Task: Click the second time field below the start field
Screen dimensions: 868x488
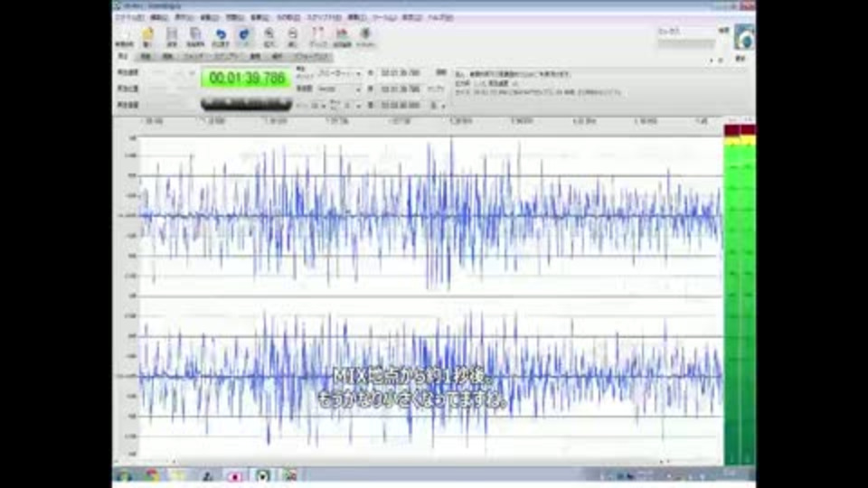Action: (x=401, y=89)
